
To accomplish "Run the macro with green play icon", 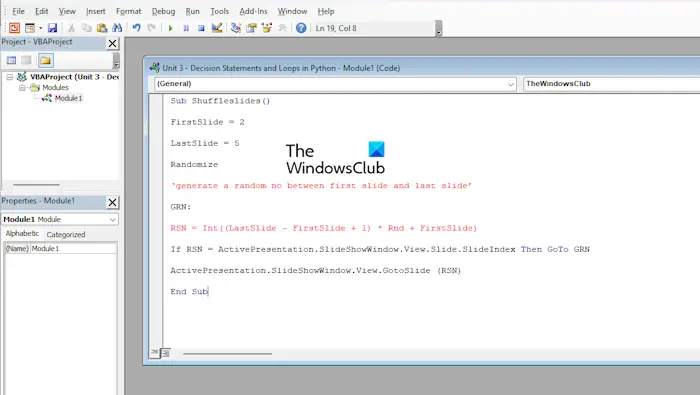I will [x=170, y=28].
